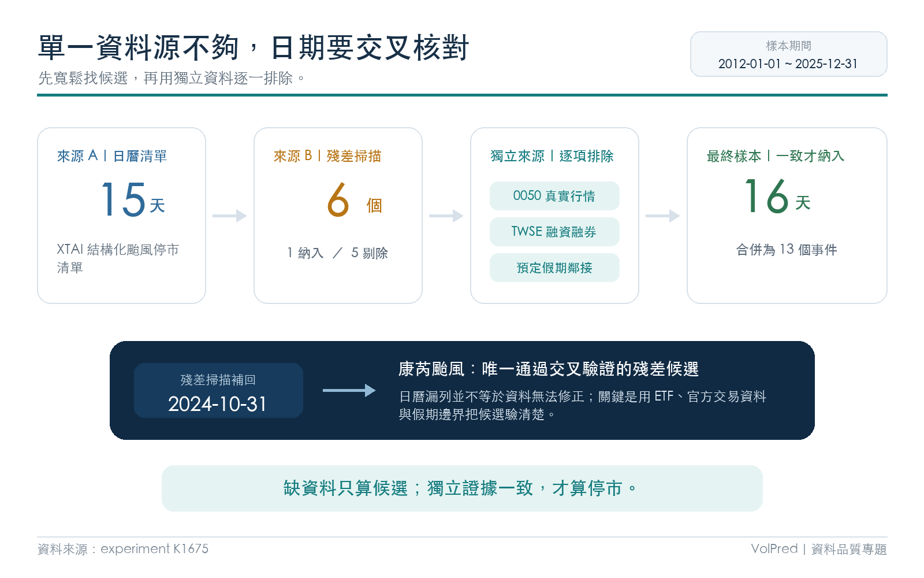Screen dimensions: 924x578
Task: Click the 預定假期鄰接 pill
Action: (554, 268)
